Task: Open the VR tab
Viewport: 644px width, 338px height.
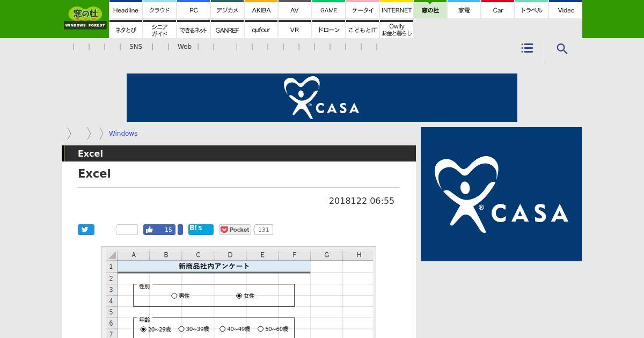Action: tap(295, 30)
